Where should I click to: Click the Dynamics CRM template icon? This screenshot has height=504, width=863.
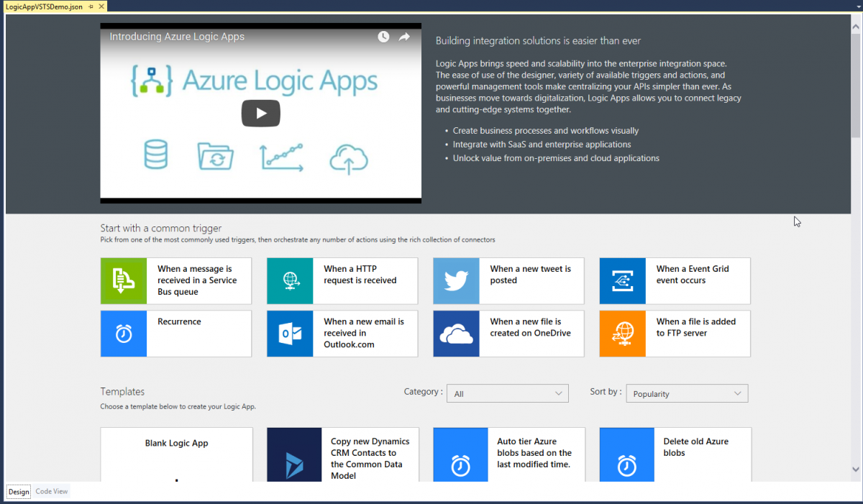pyautogui.click(x=294, y=454)
